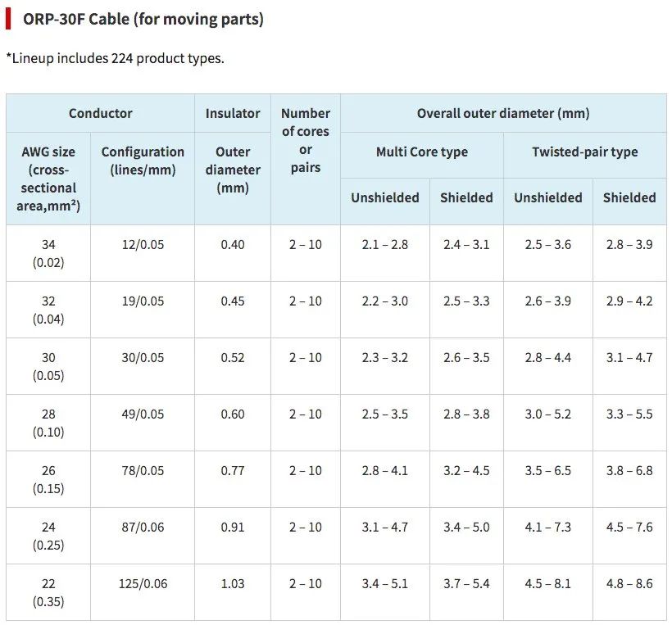Click the 224 product types lineup note
Screen dimensions: 672x625
[115, 58]
